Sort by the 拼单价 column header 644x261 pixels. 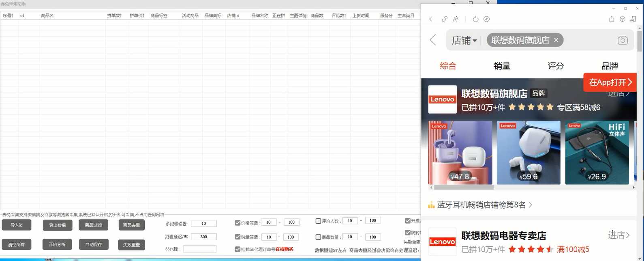137,15
